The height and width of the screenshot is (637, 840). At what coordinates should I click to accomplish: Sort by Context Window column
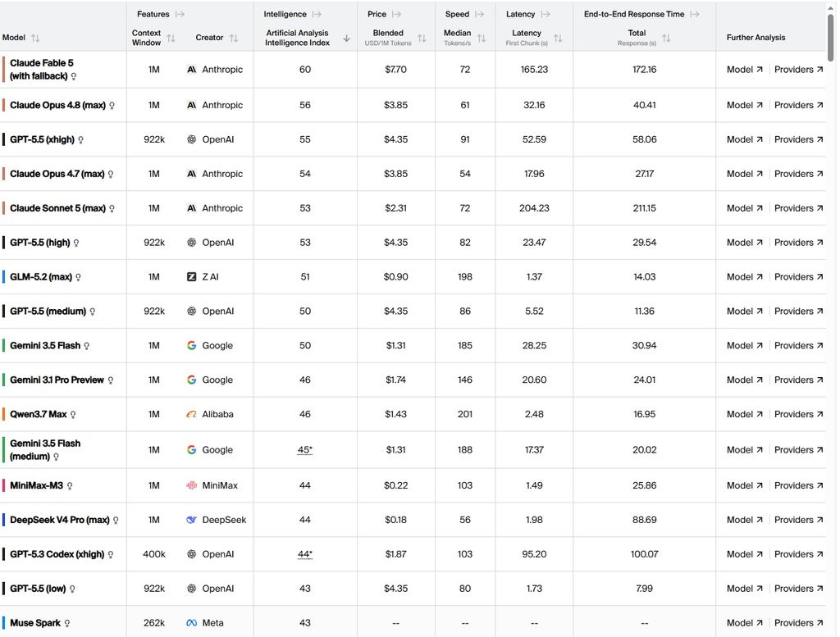pyautogui.click(x=171, y=38)
